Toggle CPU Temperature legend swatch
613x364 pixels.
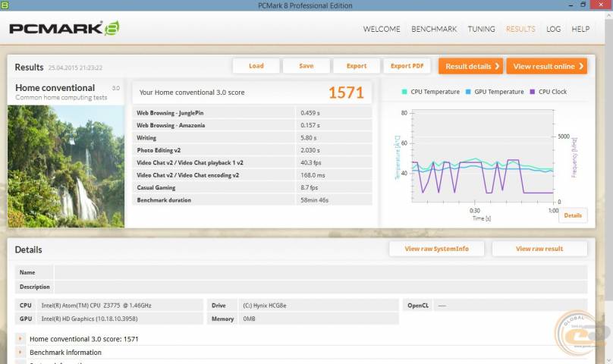(404, 92)
